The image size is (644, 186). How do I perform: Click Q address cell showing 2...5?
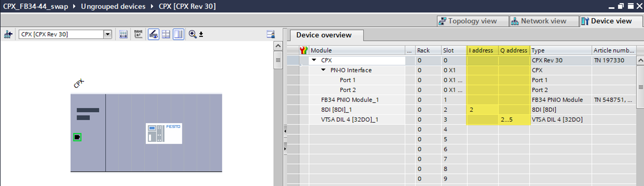(514, 119)
